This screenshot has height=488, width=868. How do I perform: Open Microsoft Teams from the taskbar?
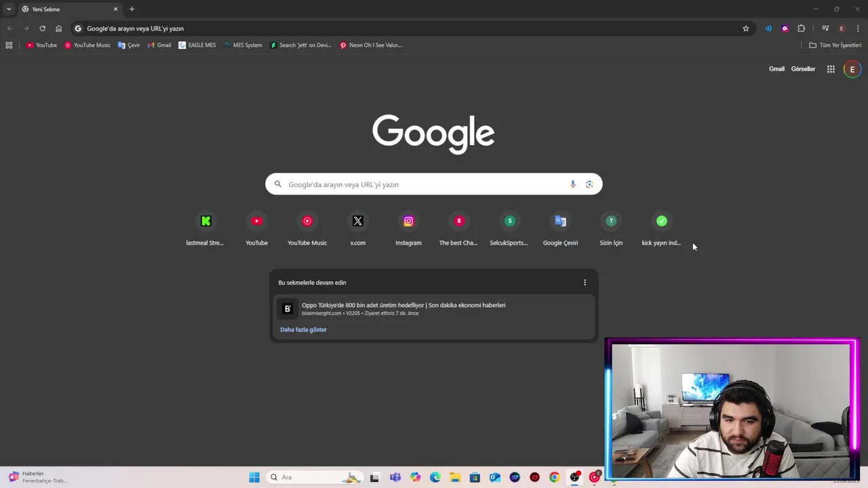coord(395,477)
